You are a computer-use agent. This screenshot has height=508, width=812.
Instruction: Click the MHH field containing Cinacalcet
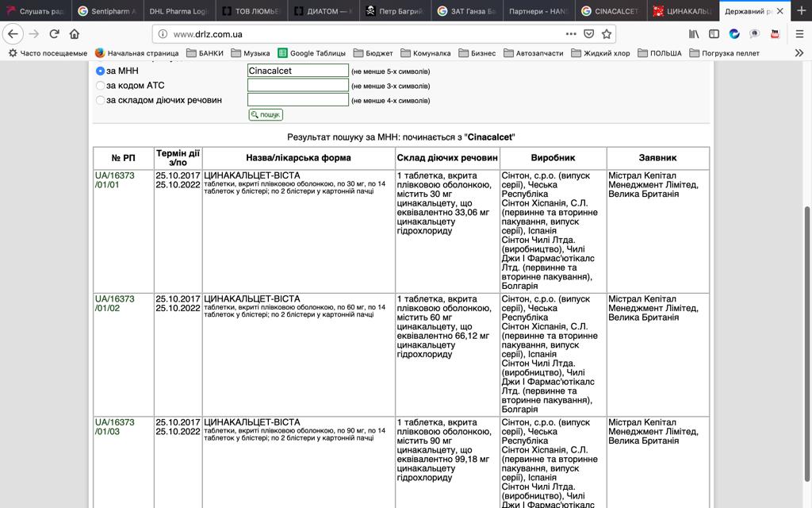(297, 71)
